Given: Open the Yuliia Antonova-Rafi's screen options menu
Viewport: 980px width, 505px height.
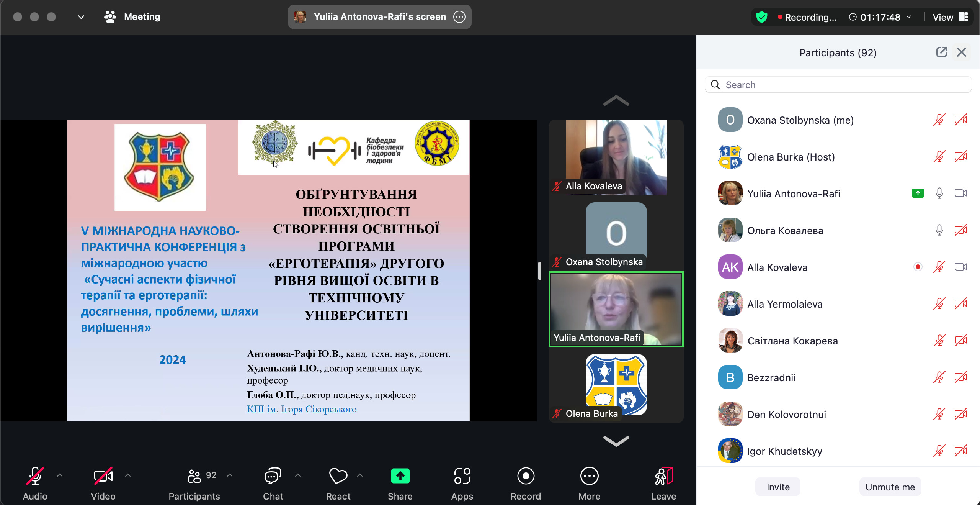Looking at the screenshot, I should pos(459,17).
